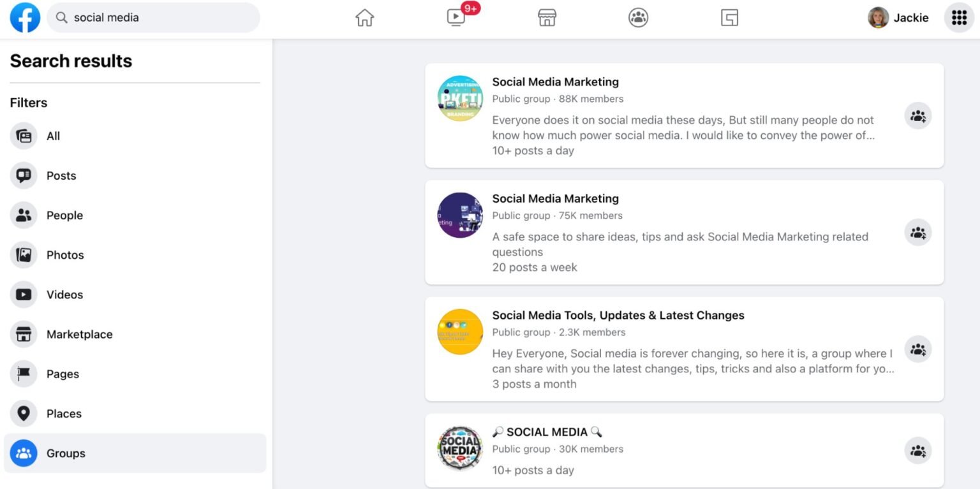Open the Social Media Marketing group link
This screenshot has width=980, height=489.
pyautogui.click(x=555, y=82)
